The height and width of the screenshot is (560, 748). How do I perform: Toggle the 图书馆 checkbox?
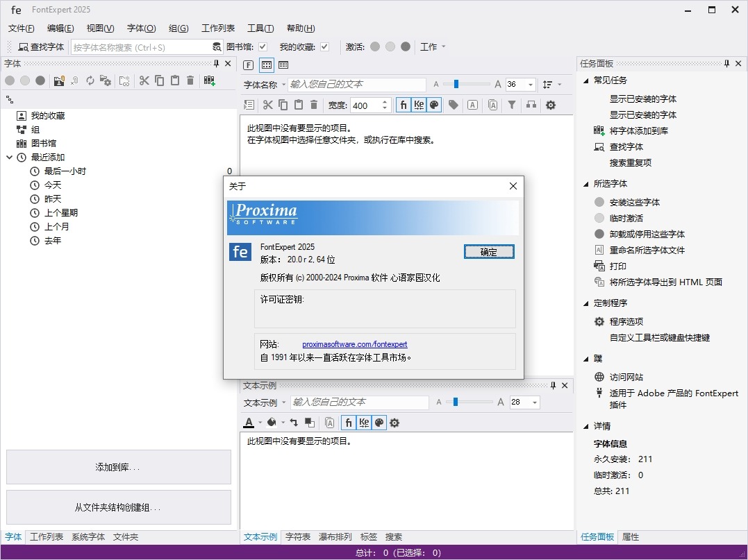(263, 46)
